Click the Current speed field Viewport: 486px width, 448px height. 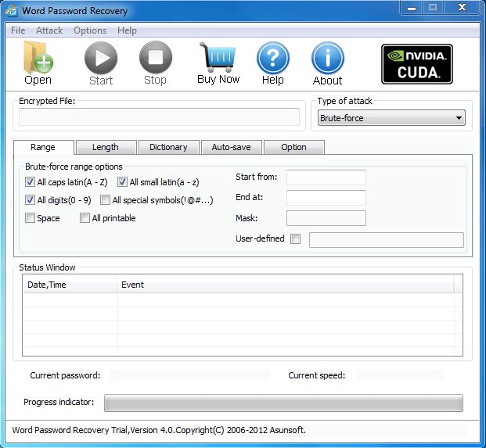click(400, 375)
